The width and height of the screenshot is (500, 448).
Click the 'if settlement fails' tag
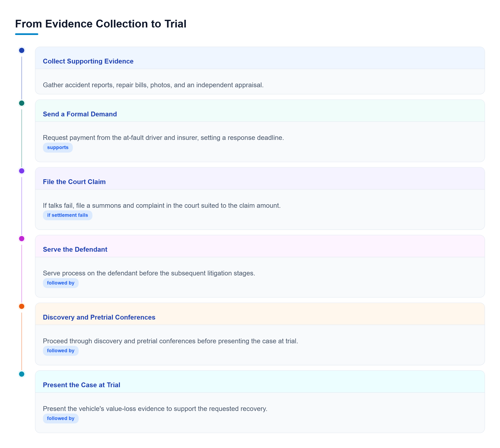click(x=67, y=215)
